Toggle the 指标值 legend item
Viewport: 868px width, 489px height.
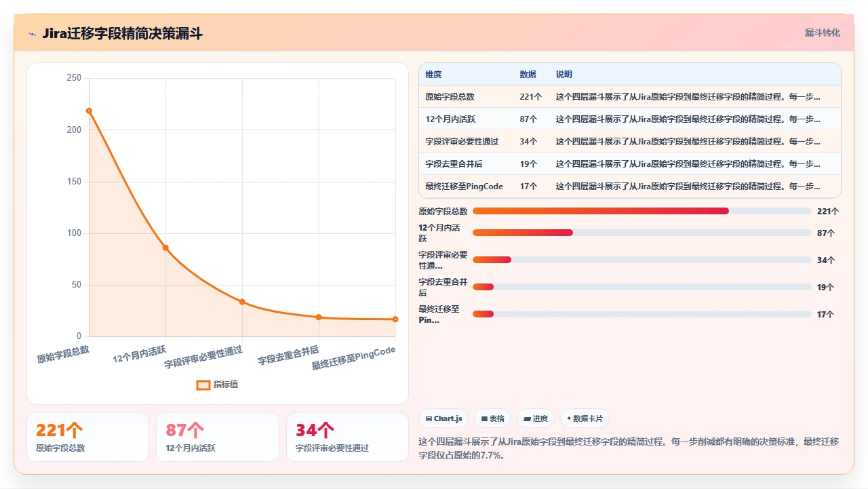pos(217,385)
